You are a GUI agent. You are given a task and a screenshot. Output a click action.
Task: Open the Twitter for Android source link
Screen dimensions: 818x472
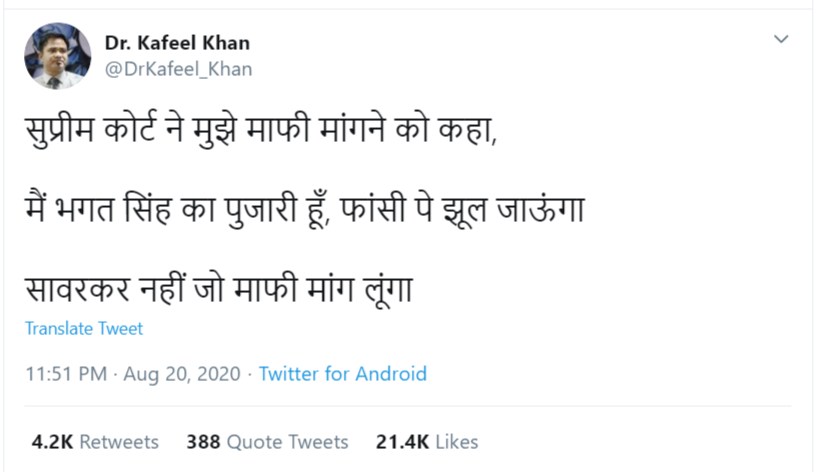pyautogui.click(x=343, y=374)
